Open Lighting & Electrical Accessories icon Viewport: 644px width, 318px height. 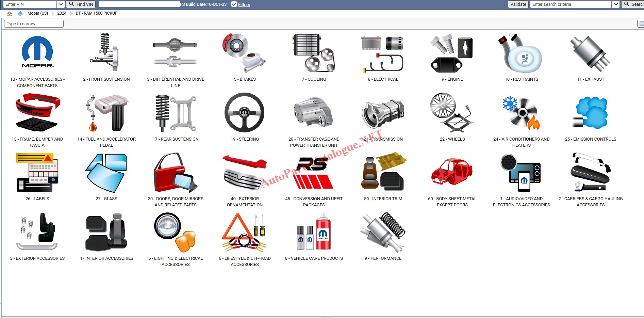175,232
